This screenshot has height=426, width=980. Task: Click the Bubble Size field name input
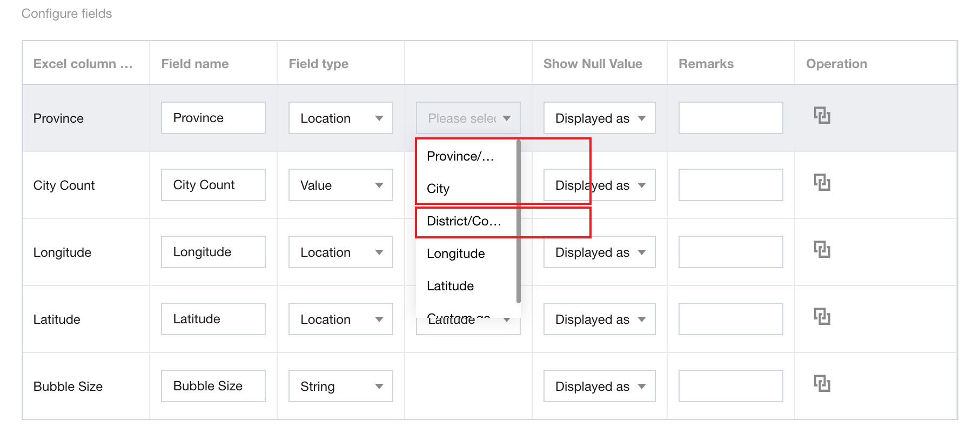coord(213,387)
